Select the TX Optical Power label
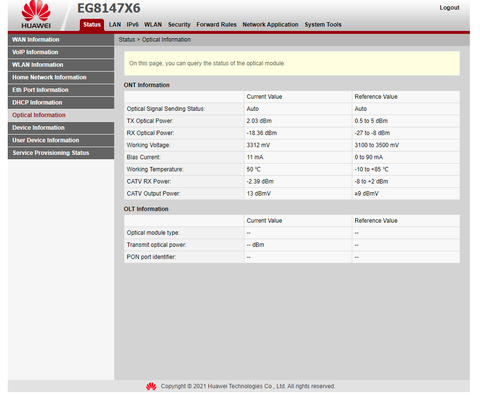 click(150, 121)
